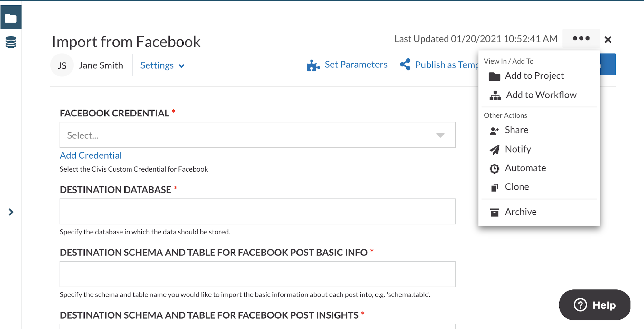
Task: Open the Facebook Credential select dropdown
Action: point(257,135)
